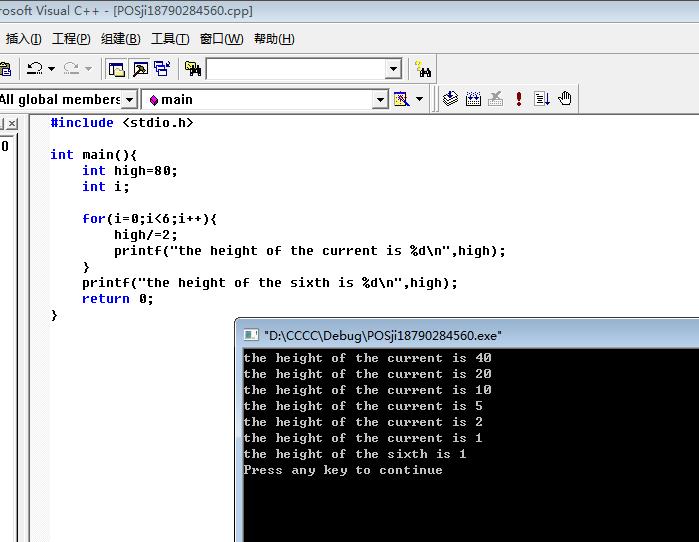Open the 工具(T) menu
This screenshot has height=542, width=699.
[x=170, y=39]
